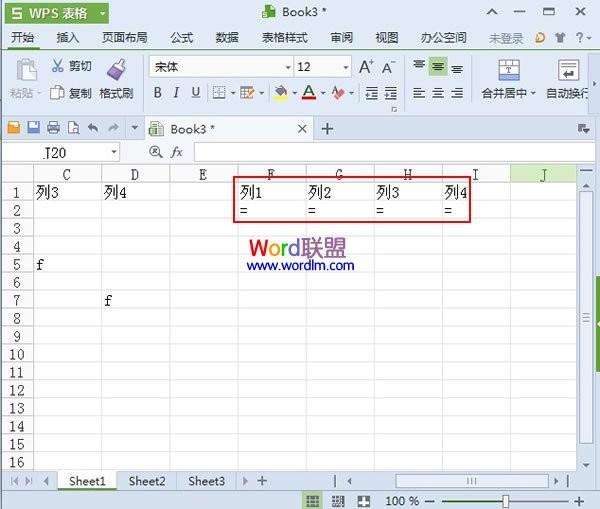
Task: Click the decrease indent icon
Action: click(x=371, y=93)
